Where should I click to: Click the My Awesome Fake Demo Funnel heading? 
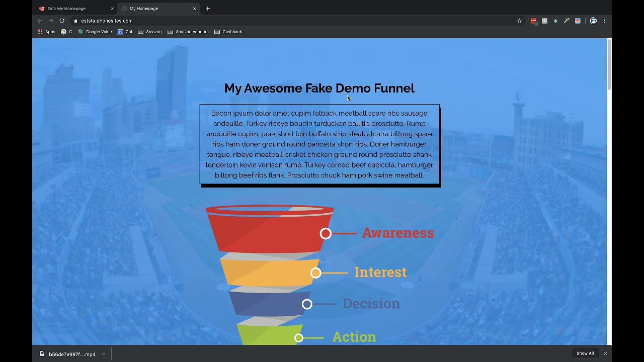(x=319, y=88)
